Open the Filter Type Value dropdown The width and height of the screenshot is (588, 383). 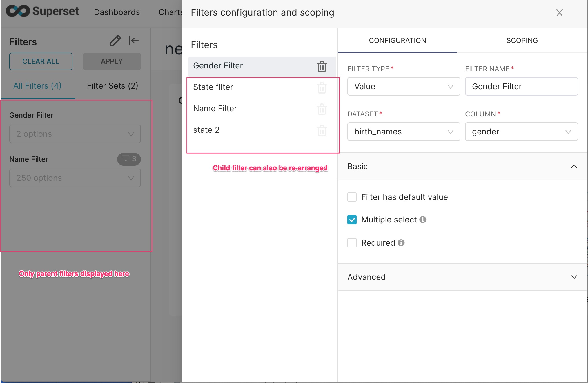[x=403, y=86]
